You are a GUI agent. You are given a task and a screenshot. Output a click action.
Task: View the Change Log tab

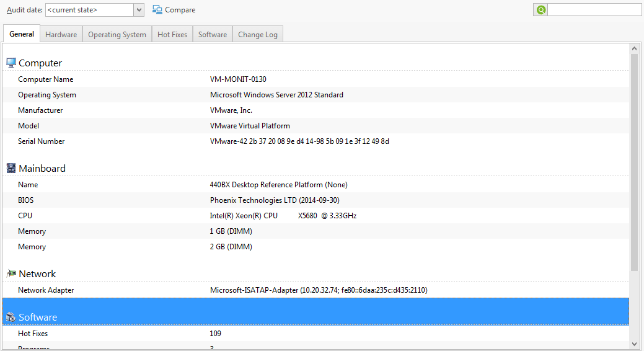(x=257, y=35)
